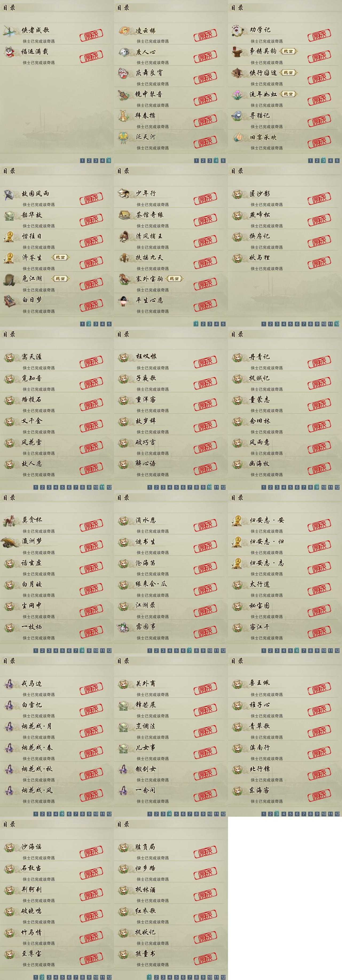The width and height of the screenshot is (342, 980).
Task: Open the paw print icon for 劝学记
Action: pyautogui.click(x=237, y=30)
